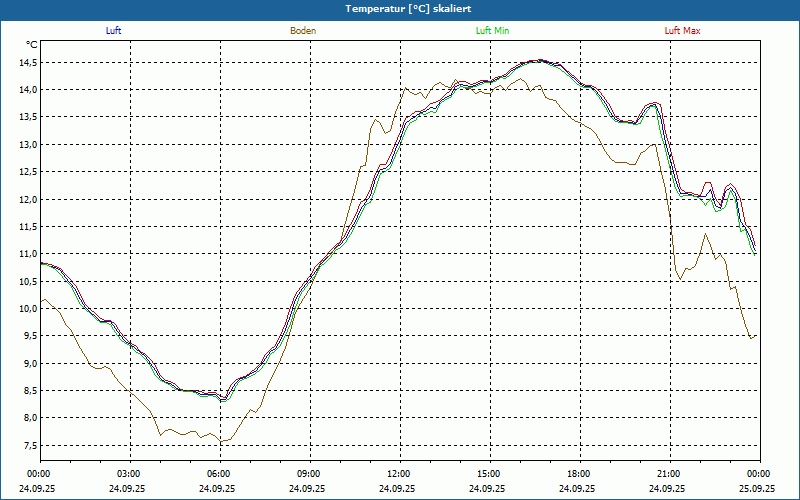800x500 pixels.
Task: Click the 14,5 y-axis value
Action: click(x=28, y=62)
